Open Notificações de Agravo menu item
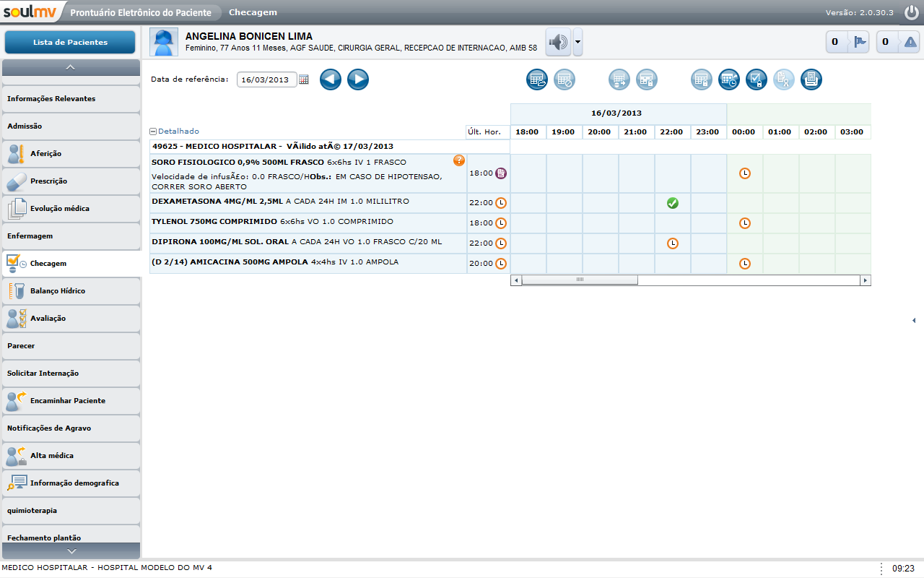Screen dimensions: 924x578 pos(71,428)
